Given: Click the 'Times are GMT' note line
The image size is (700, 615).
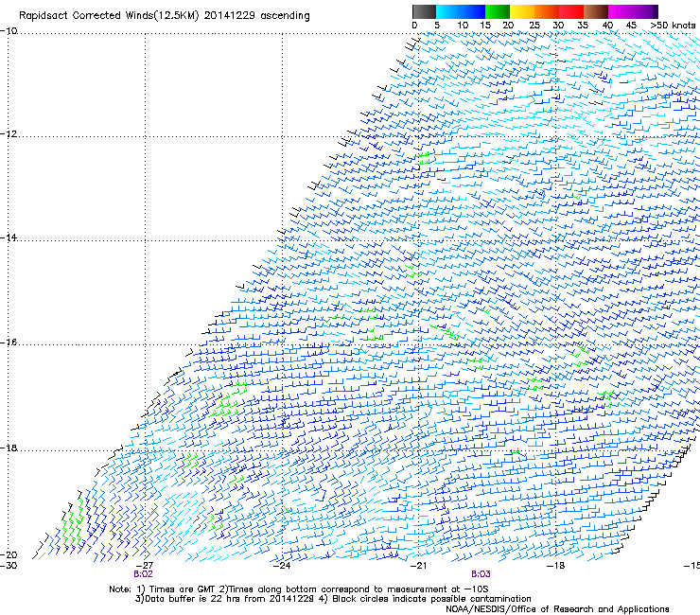Looking at the screenshot, I should point(299,589).
